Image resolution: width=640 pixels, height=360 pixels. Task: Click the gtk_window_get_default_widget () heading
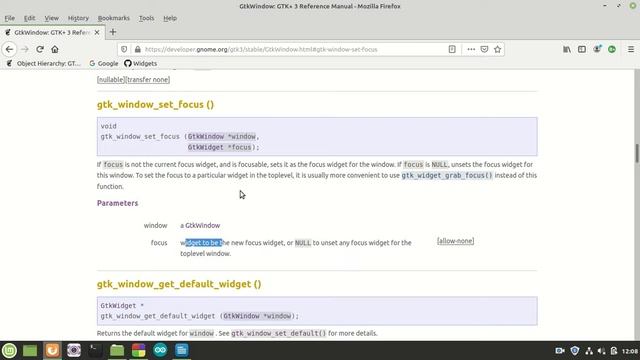tap(179, 284)
